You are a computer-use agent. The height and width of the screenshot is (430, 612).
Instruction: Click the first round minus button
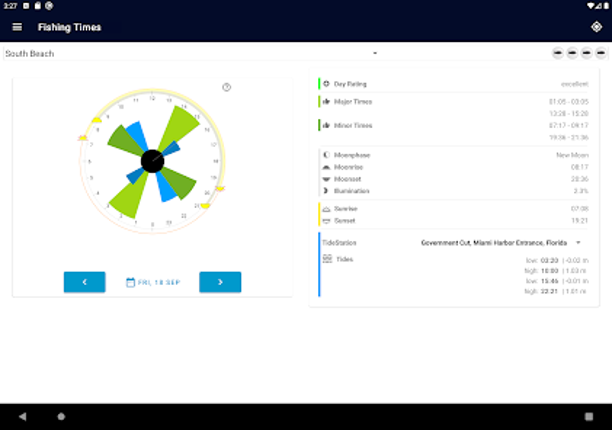pyautogui.click(x=558, y=53)
